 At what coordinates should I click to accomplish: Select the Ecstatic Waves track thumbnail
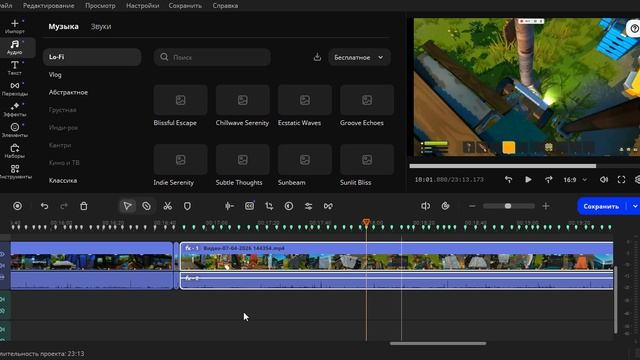(x=304, y=100)
